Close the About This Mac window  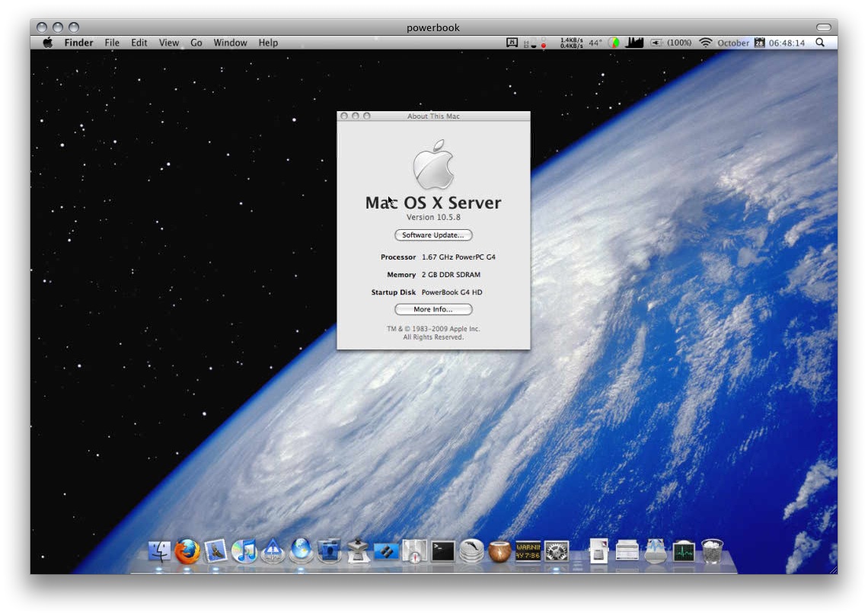click(x=343, y=116)
